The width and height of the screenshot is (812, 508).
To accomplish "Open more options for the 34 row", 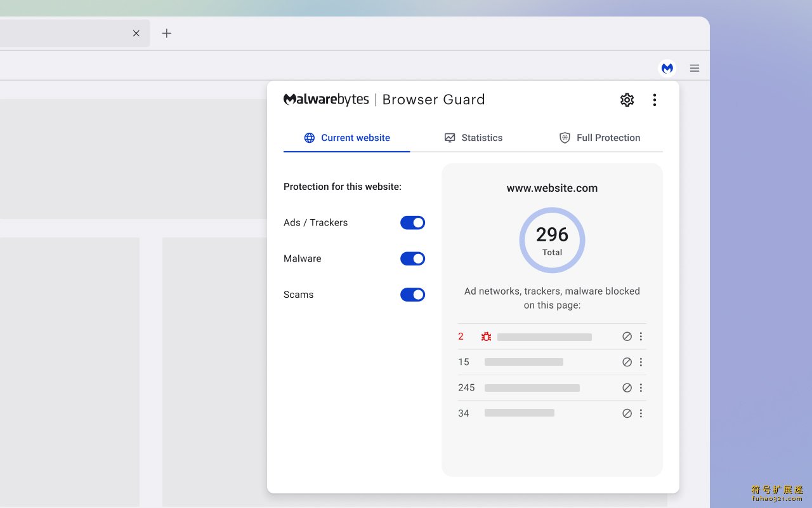I will coord(641,413).
